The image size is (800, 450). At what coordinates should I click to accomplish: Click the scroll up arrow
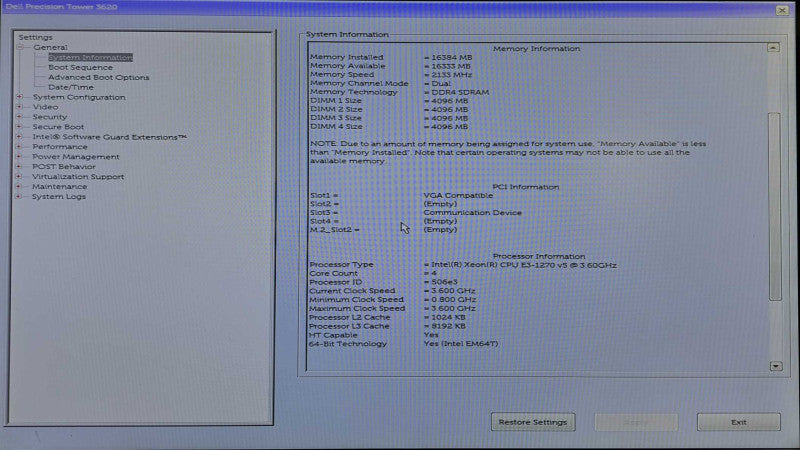coord(773,47)
